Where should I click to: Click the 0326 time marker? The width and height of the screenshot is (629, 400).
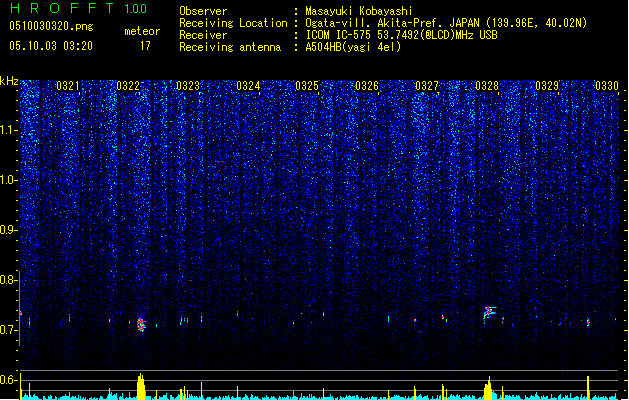367,85
